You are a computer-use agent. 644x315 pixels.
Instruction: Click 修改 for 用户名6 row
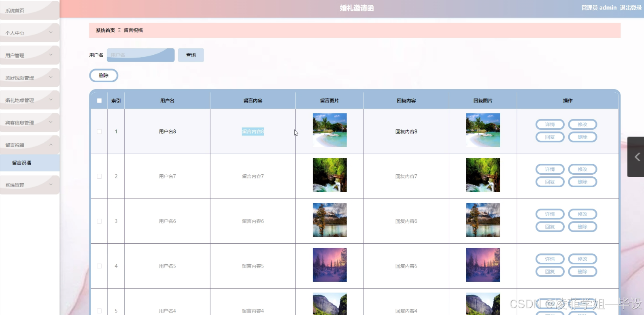pos(582,214)
